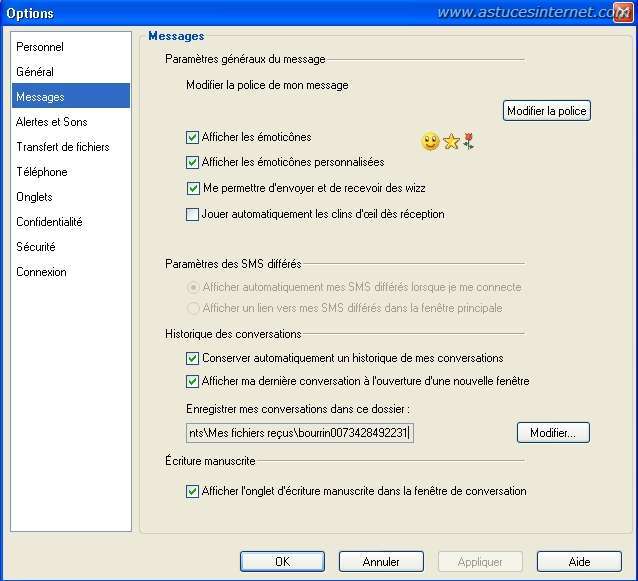
Task: Click the Annuler button
Action: [x=381, y=561]
